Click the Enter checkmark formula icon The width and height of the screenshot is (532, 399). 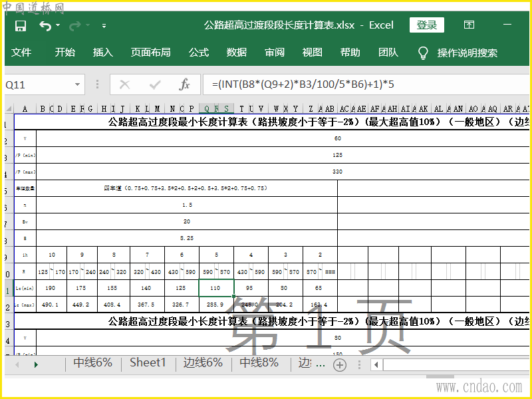[155, 84]
